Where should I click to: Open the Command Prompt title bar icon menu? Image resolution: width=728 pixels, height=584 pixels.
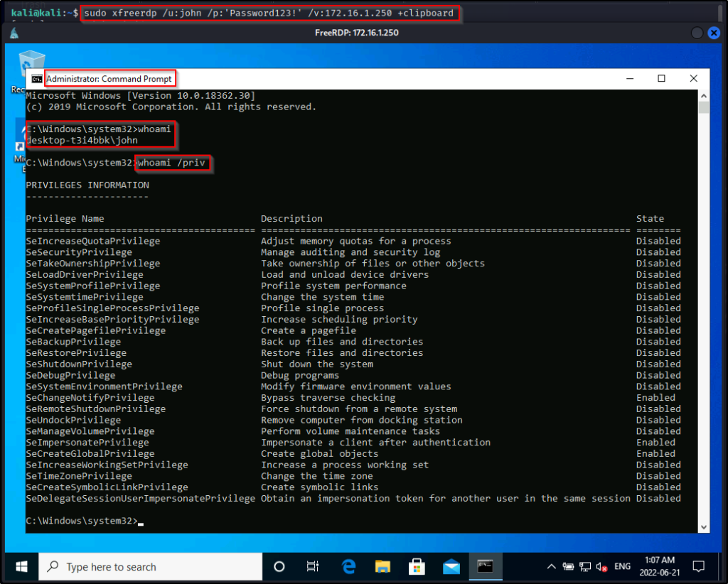point(37,79)
